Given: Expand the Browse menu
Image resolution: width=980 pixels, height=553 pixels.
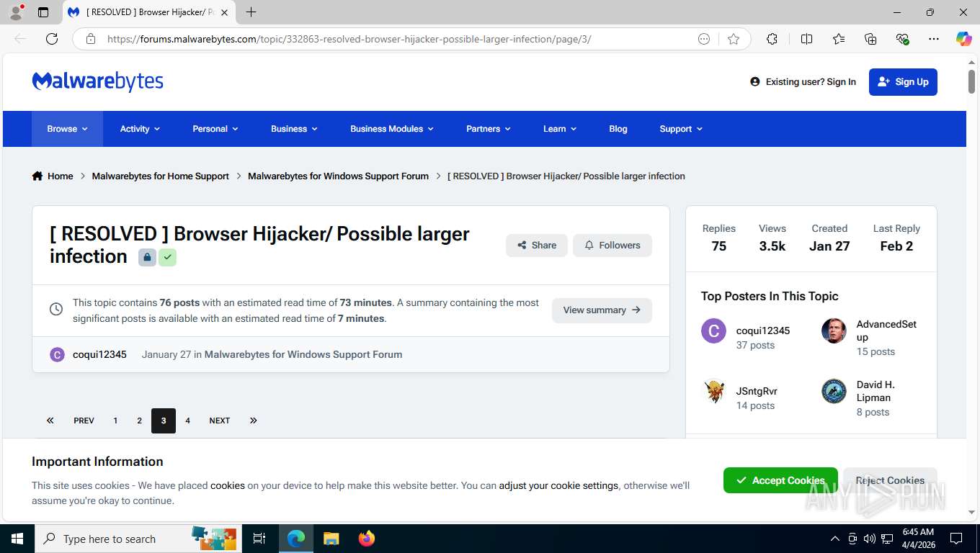Looking at the screenshot, I should coord(67,129).
